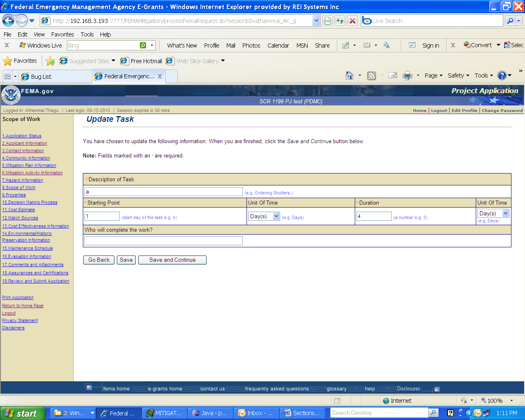Open the Inbox taskbar item

256,413
